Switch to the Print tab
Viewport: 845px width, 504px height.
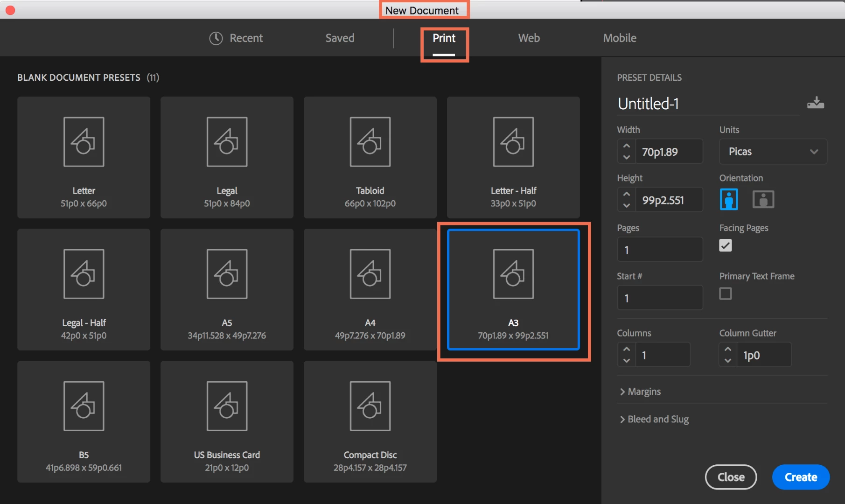(x=444, y=38)
